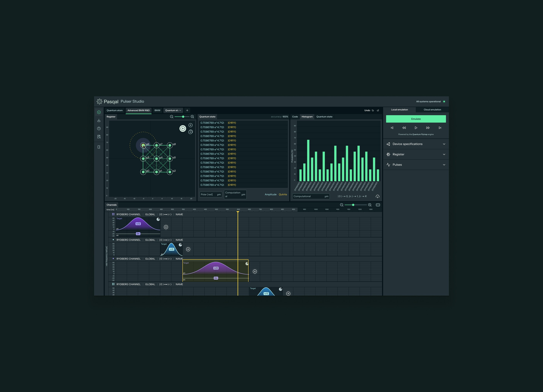Screen dimensions: 543x392
Task: Switch to Cloud emulation mode
Action: click(432, 110)
